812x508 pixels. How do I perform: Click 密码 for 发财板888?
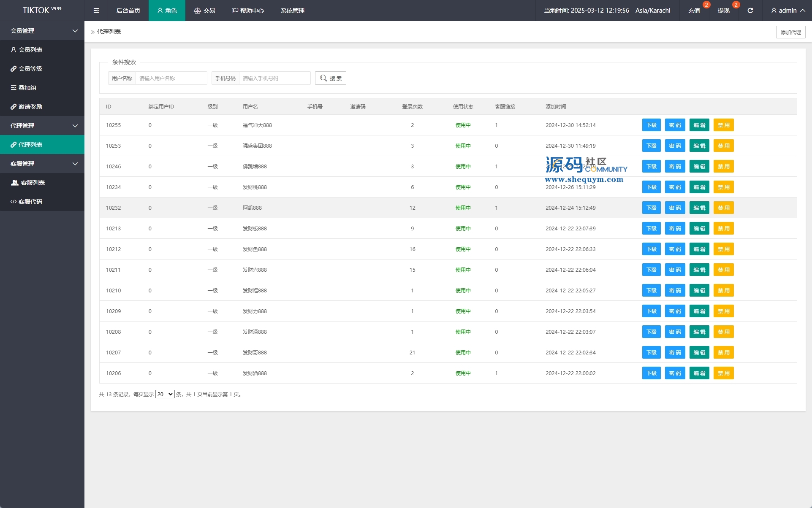(675, 228)
